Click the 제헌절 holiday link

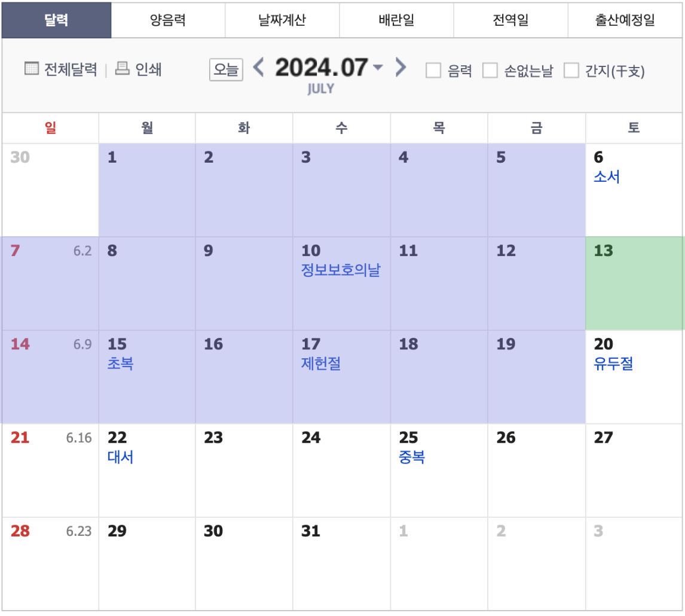click(x=321, y=364)
